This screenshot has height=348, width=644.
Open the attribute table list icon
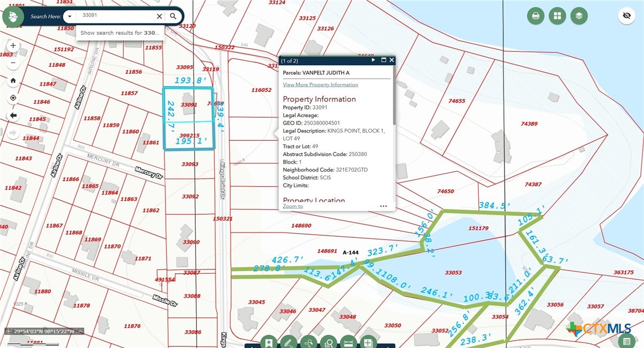[x=627, y=341]
